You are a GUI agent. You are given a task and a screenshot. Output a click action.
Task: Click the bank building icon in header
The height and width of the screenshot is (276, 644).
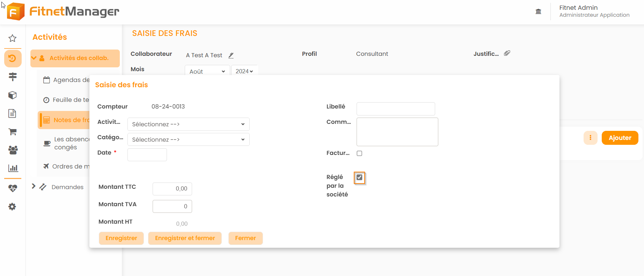click(x=538, y=12)
